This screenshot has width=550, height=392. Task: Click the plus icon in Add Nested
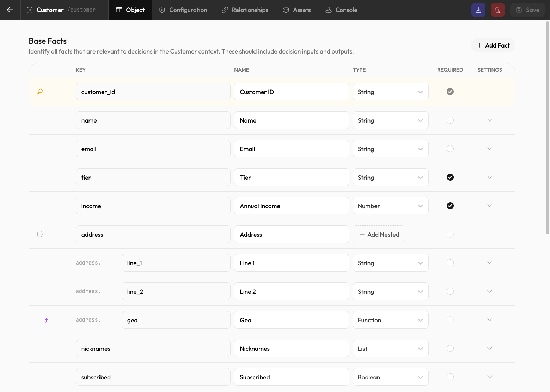[x=362, y=234]
